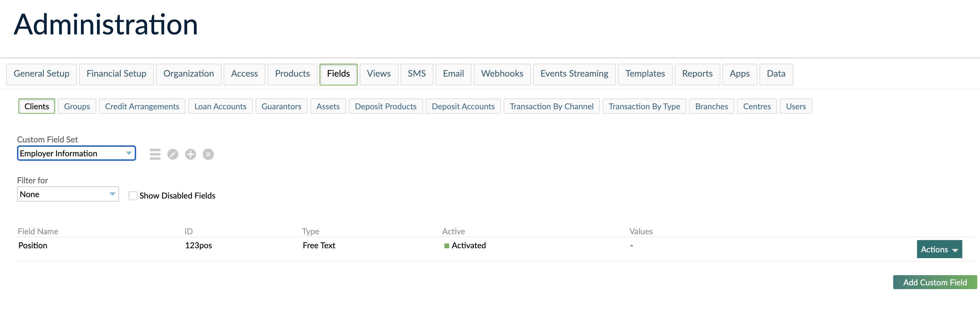
Task: Open the Templates menu item
Action: pyautogui.click(x=645, y=74)
